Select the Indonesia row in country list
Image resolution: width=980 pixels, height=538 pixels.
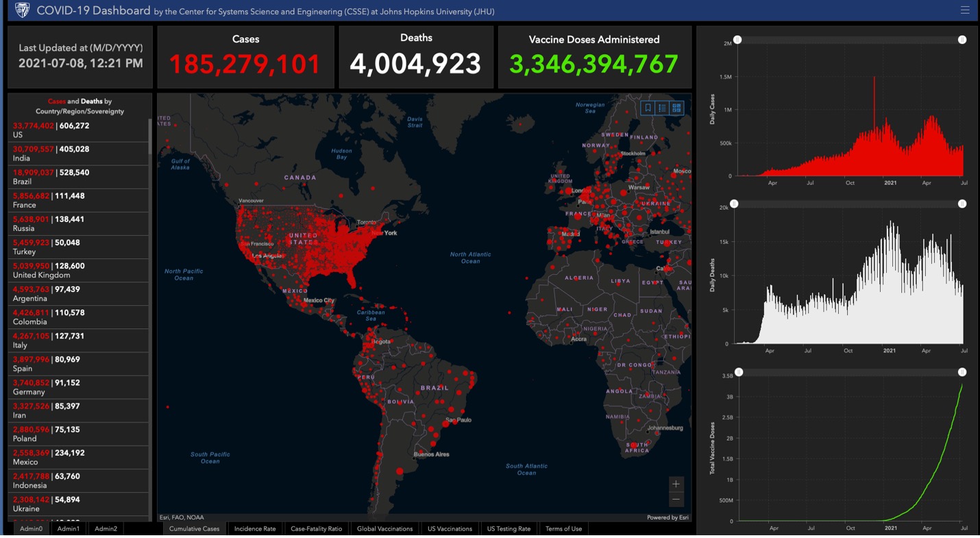pyautogui.click(x=78, y=480)
